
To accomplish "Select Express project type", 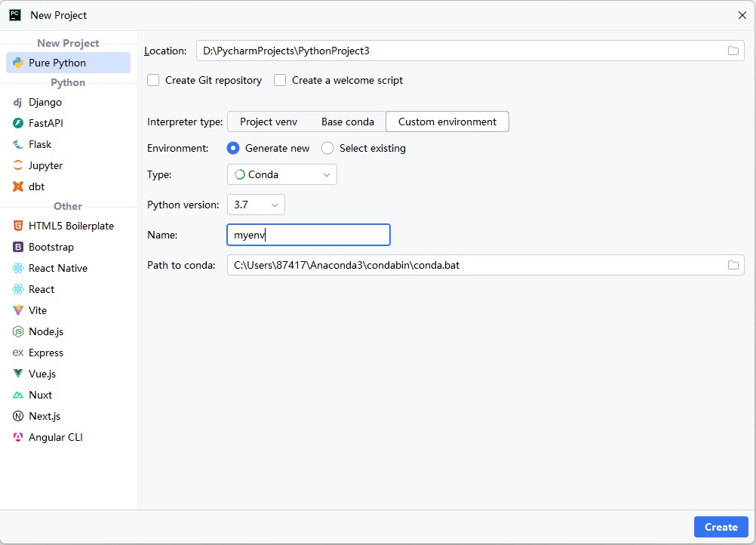I will click(68, 353).
